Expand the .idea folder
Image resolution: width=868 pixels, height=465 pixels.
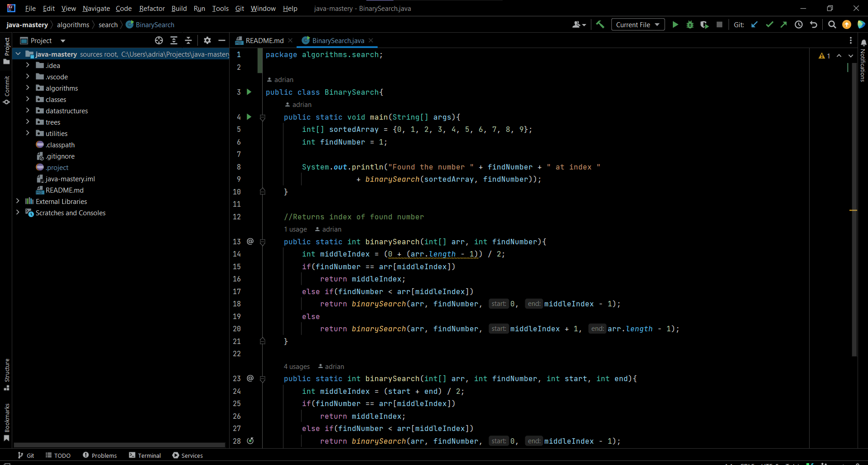point(28,65)
